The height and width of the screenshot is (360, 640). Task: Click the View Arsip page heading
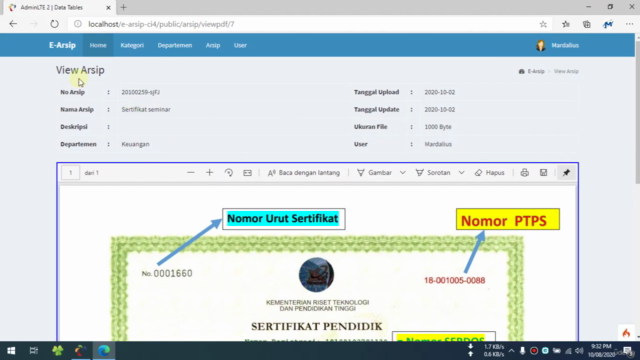pos(80,70)
